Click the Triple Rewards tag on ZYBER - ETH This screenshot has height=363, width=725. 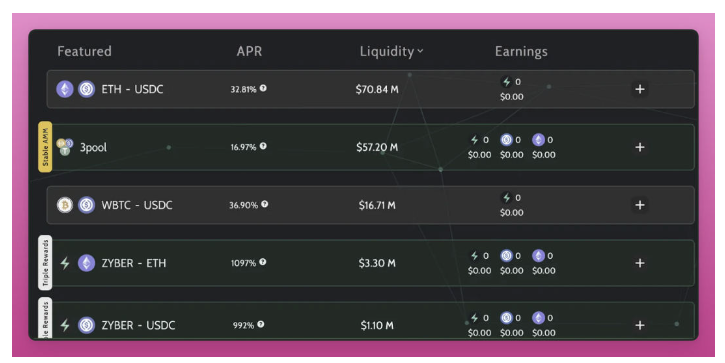45,263
